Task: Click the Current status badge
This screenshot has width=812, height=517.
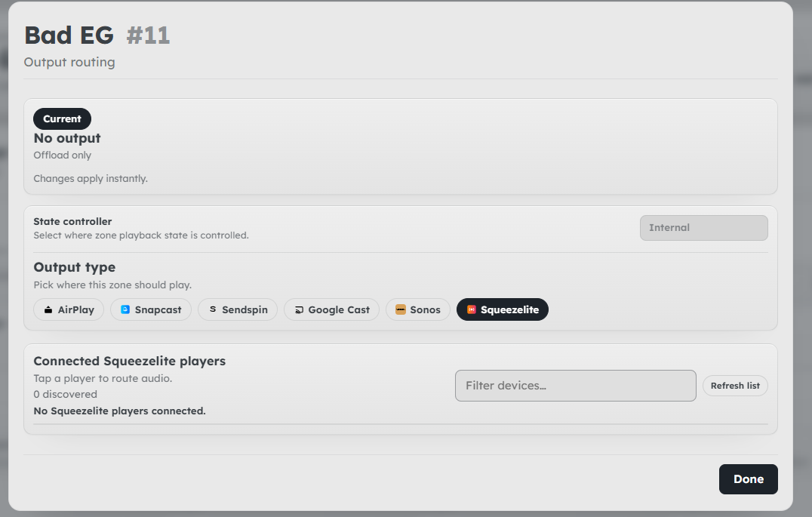Action: pos(62,119)
